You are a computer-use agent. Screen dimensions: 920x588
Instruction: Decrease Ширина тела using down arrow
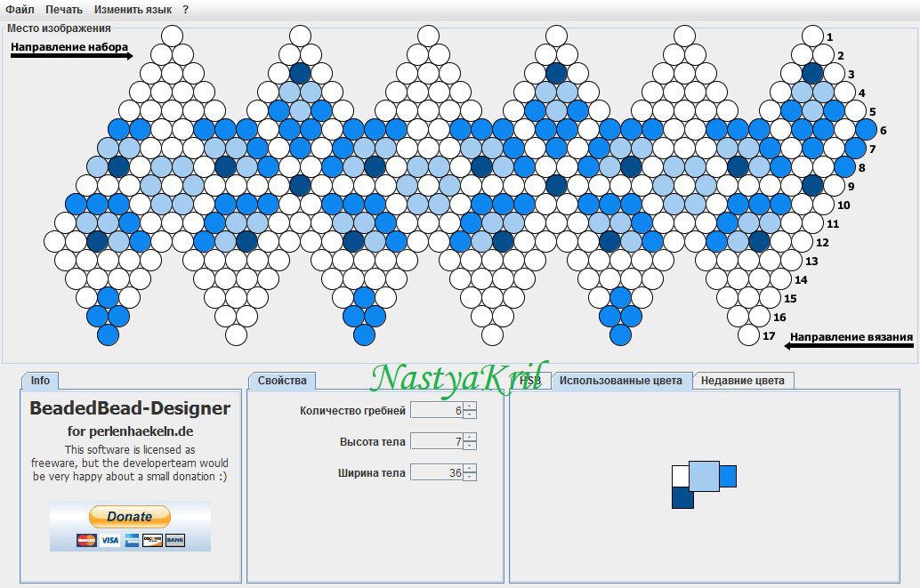[x=470, y=477]
